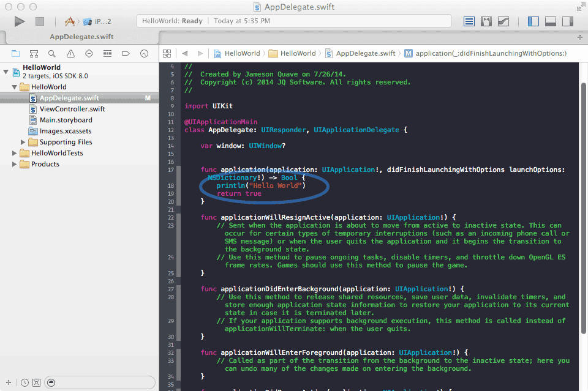Click the println("Hello World") line
The image size is (588, 391).
click(x=261, y=185)
